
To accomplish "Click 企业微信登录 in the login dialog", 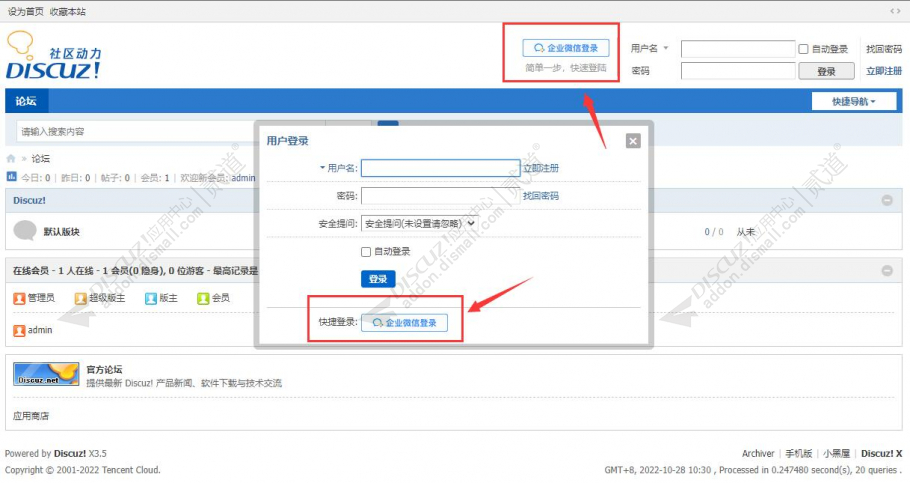I will [x=405, y=323].
